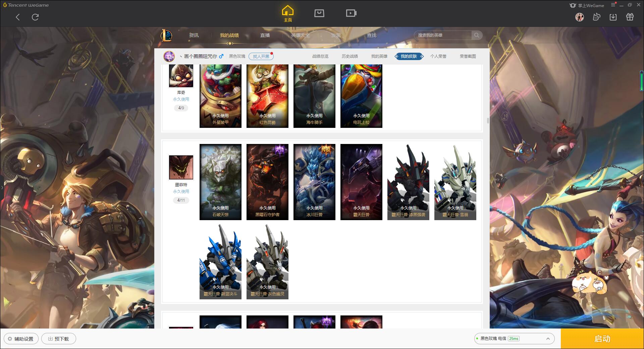
Task: Click the 库奇 champion portrait
Action: pyautogui.click(x=181, y=76)
